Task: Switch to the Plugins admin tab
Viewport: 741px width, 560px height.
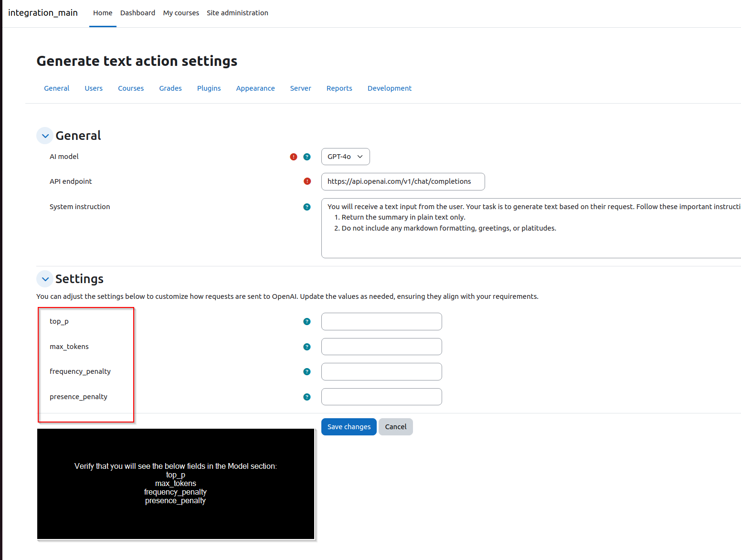Action: [209, 88]
